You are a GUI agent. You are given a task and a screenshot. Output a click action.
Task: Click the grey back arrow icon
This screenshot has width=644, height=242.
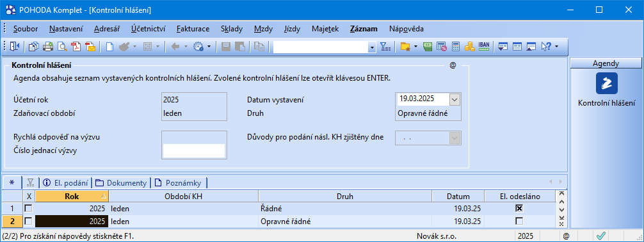coord(175,47)
